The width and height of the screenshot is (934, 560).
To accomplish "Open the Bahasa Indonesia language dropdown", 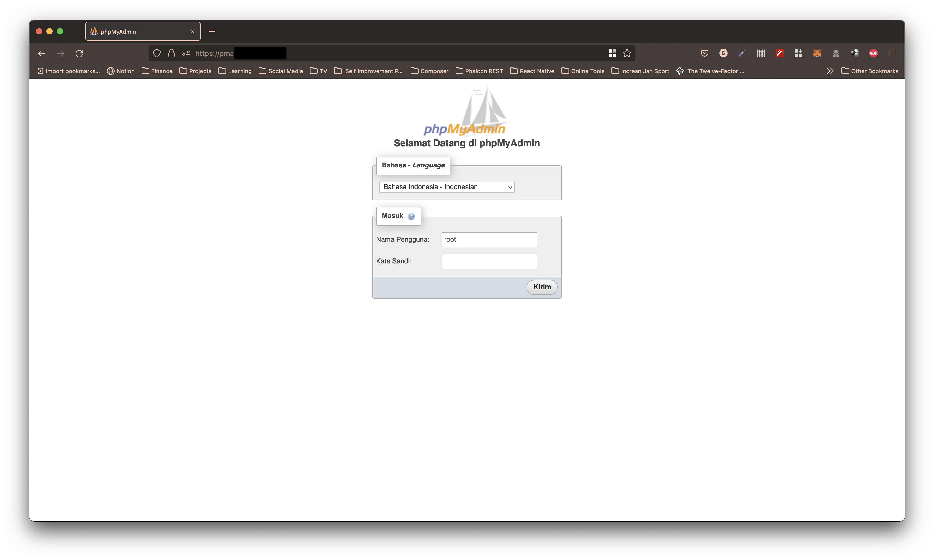I will [447, 187].
